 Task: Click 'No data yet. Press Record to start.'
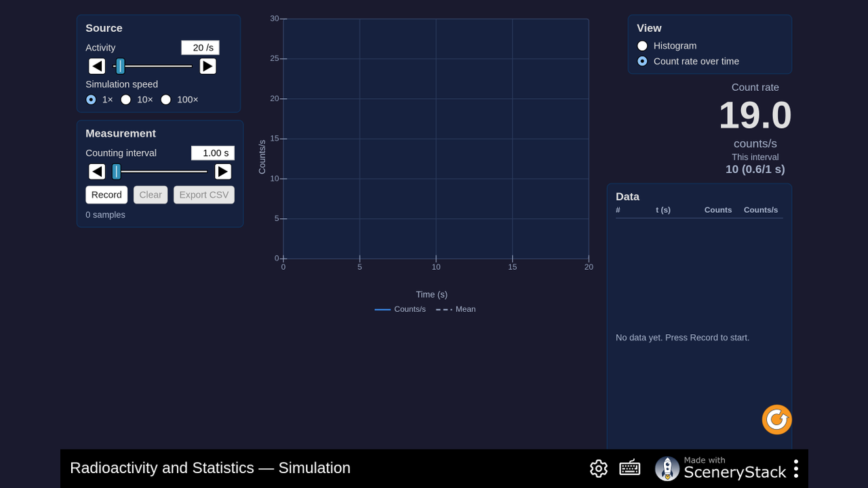coord(683,338)
